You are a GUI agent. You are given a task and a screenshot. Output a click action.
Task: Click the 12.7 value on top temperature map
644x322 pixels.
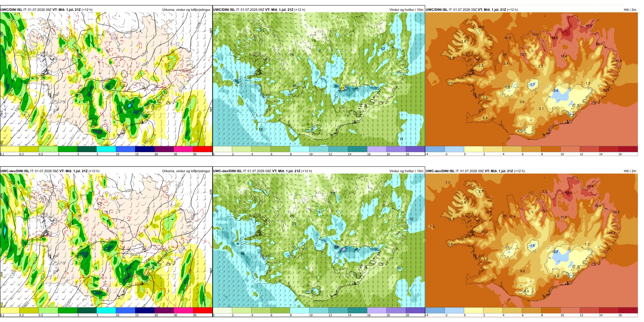523,55
